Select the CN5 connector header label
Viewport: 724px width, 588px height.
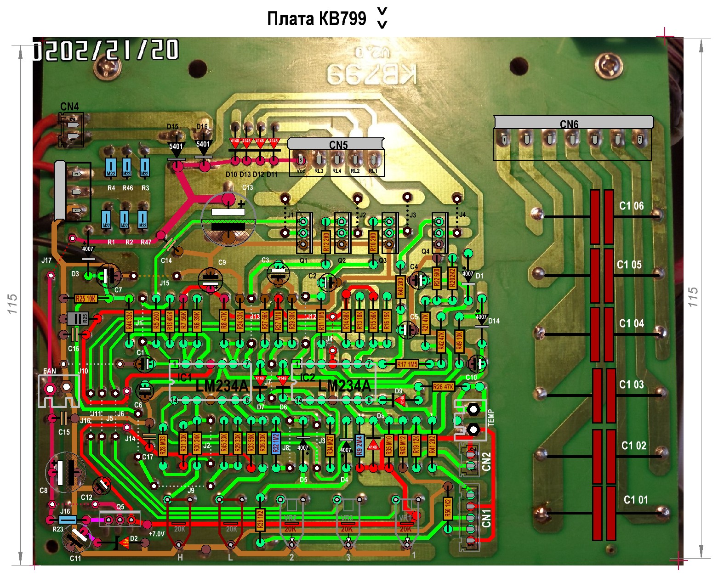(x=338, y=145)
